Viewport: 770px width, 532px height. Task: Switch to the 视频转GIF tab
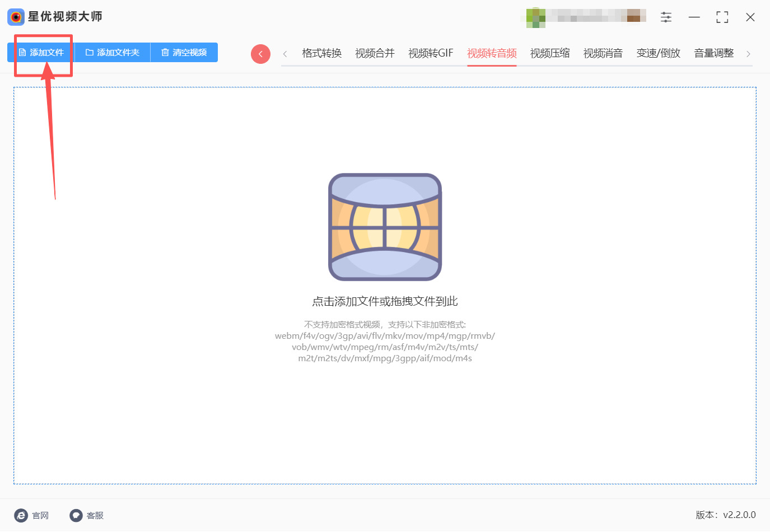pyautogui.click(x=431, y=53)
